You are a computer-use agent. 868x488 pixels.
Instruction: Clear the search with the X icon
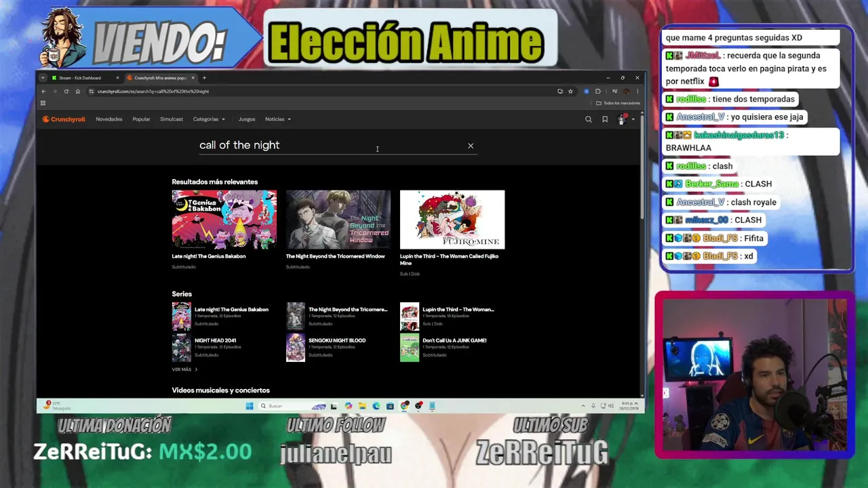471,146
